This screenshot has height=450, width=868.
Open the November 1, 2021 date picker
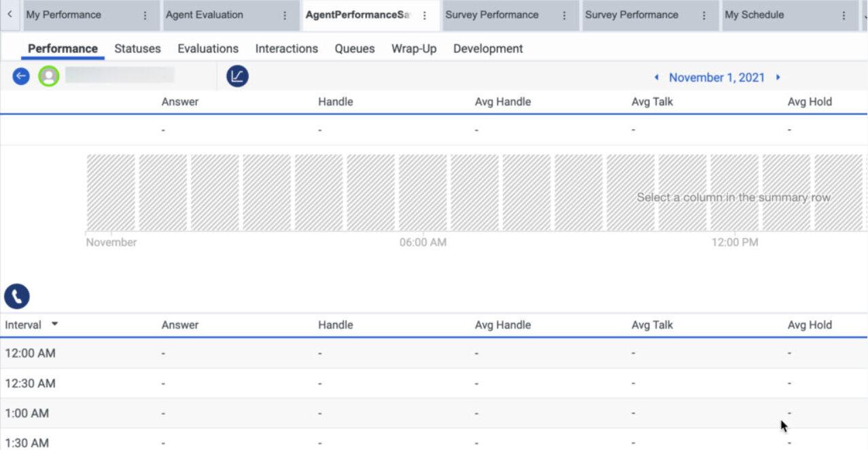coord(716,77)
